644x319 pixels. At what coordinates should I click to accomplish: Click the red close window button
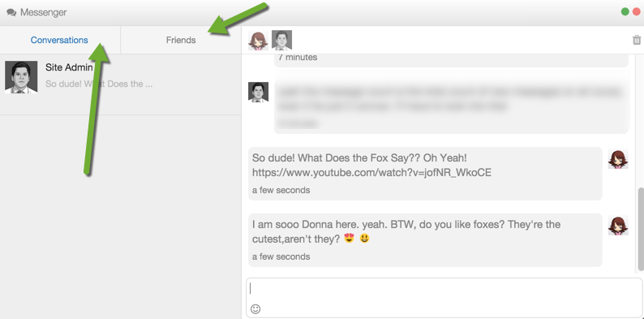coord(637,11)
